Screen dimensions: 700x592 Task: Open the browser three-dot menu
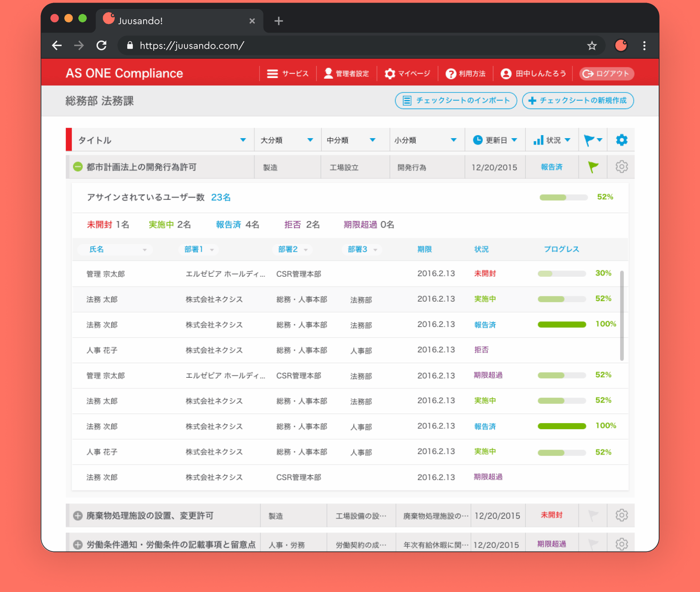click(x=644, y=46)
